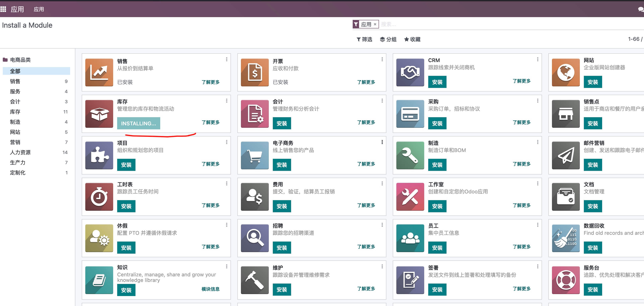This screenshot has height=306, width=644.
Task: Click the Sign module document icon
Action: coord(410,280)
